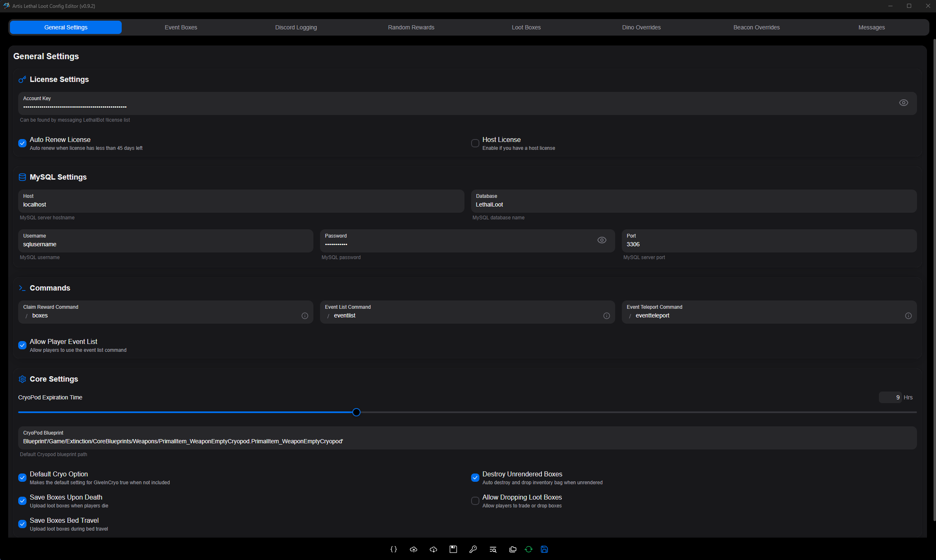Click the Port field showing 3306
This screenshot has width=936, height=560.
(x=769, y=241)
